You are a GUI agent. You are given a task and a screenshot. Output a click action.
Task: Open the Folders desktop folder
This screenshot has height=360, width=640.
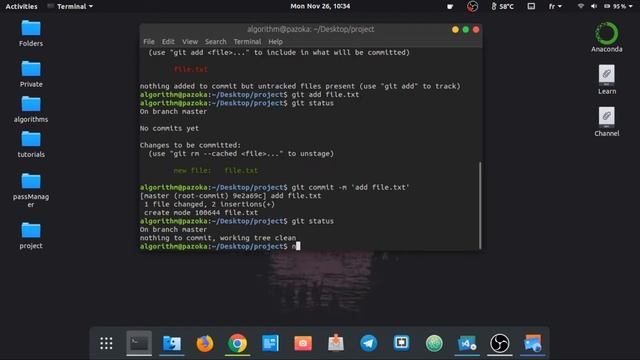point(31,33)
